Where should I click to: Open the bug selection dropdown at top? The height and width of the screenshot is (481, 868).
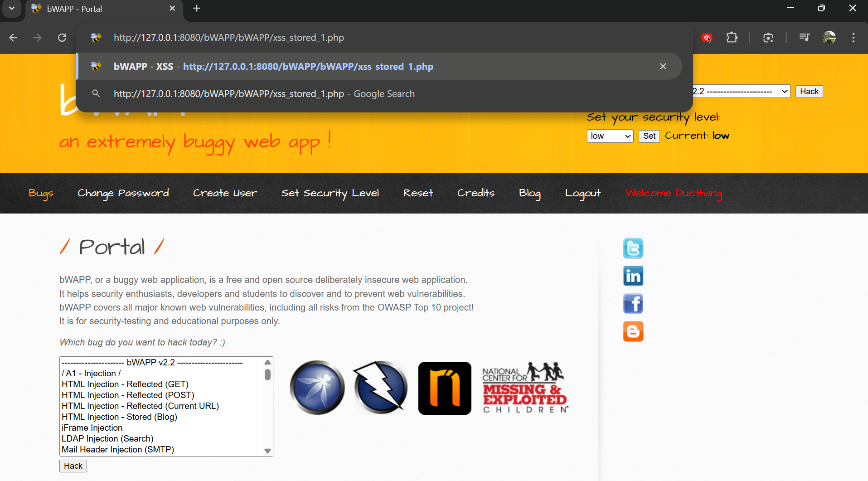741,92
